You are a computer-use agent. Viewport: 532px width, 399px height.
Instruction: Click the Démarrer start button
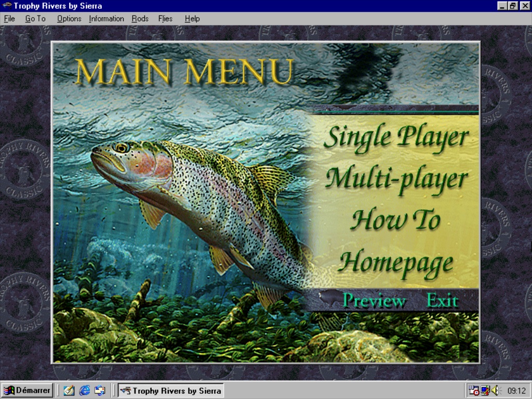27,390
